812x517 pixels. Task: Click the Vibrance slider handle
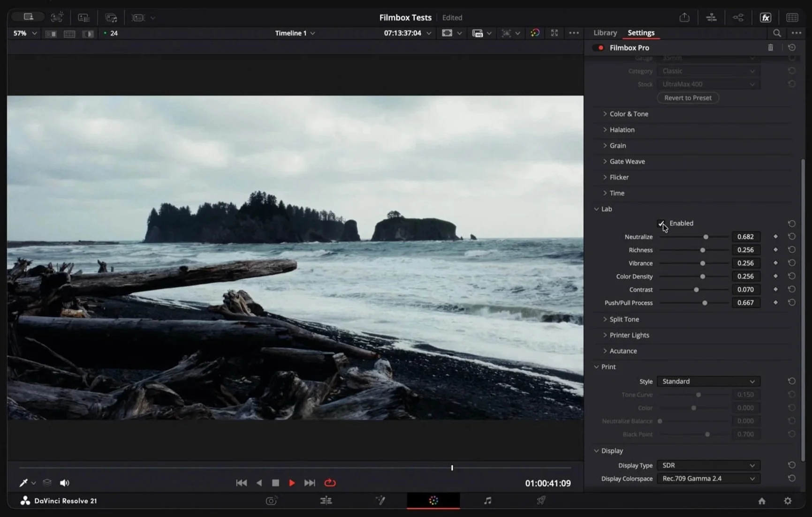(x=702, y=263)
